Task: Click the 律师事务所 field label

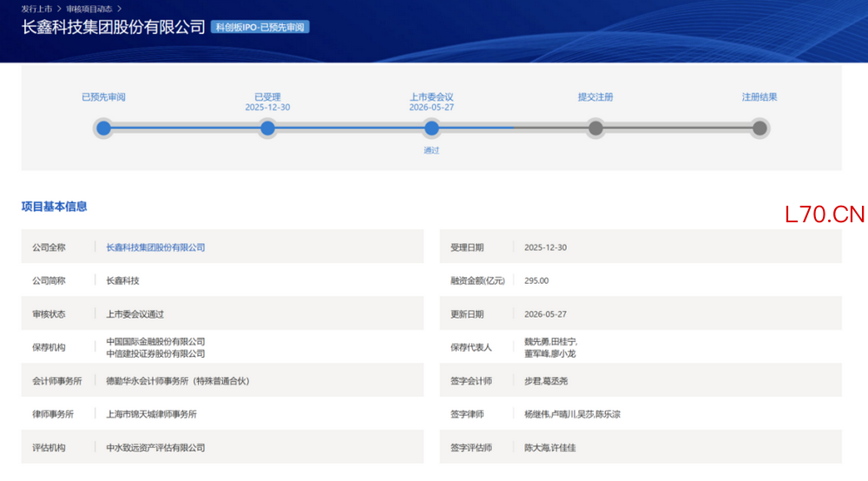Action: 53,414
